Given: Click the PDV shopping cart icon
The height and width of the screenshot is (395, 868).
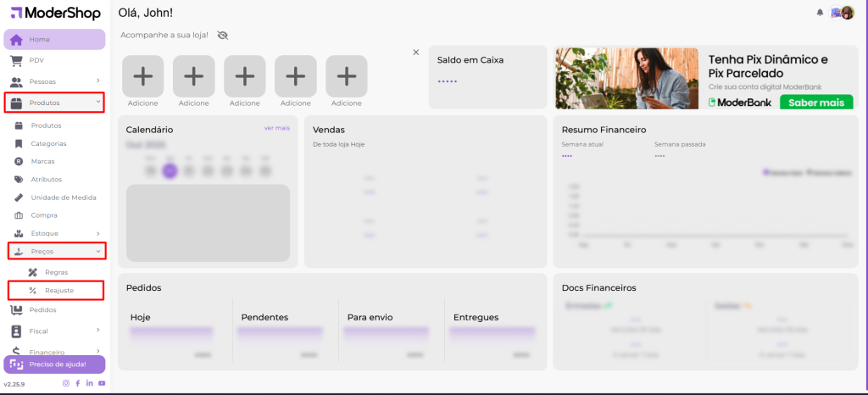Looking at the screenshot, I should point(16,61).
